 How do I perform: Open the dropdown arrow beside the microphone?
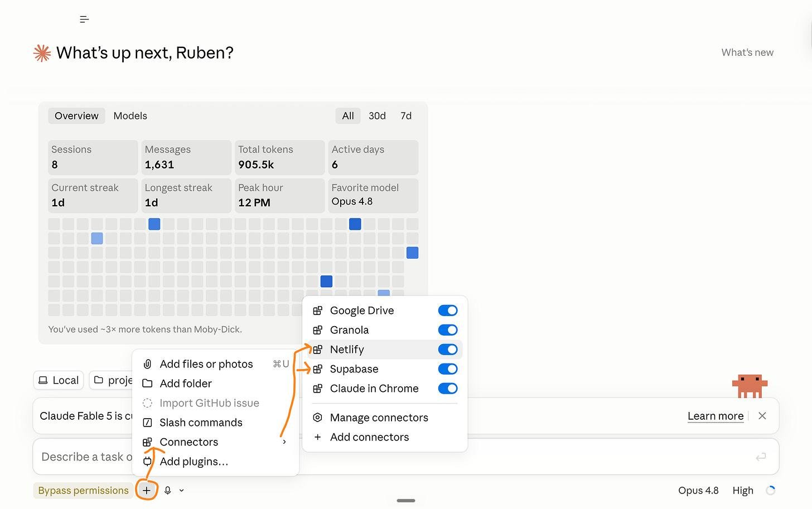(182, 491)
